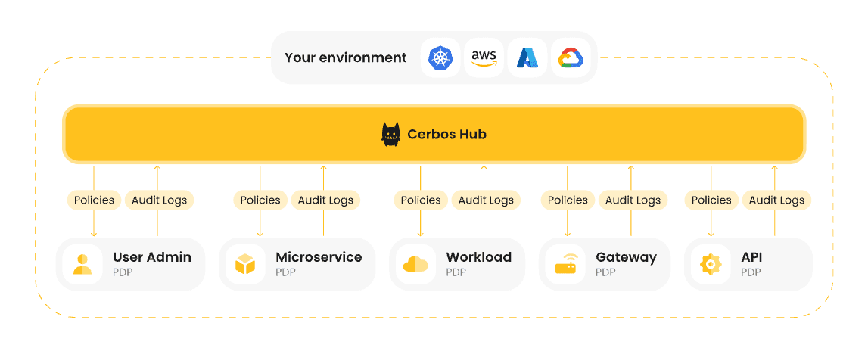Screen dimensions: 868x348
Task: Click the Cerbos Hub label
Action: 446,135
